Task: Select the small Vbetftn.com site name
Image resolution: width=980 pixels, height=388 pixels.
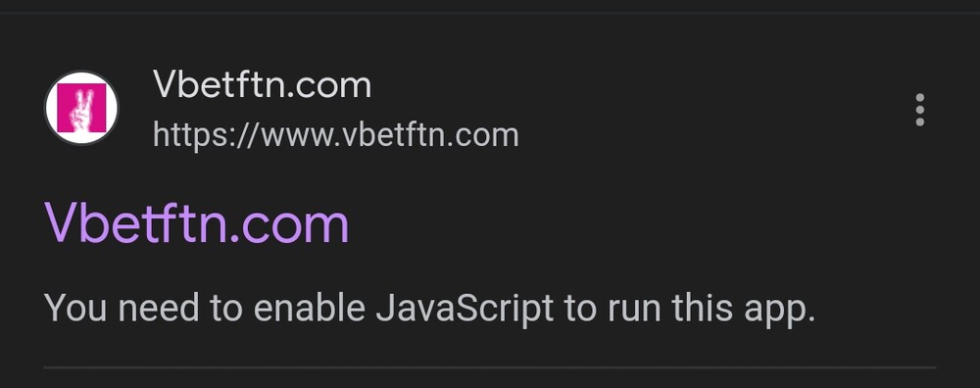Action: tap(262, 85)
